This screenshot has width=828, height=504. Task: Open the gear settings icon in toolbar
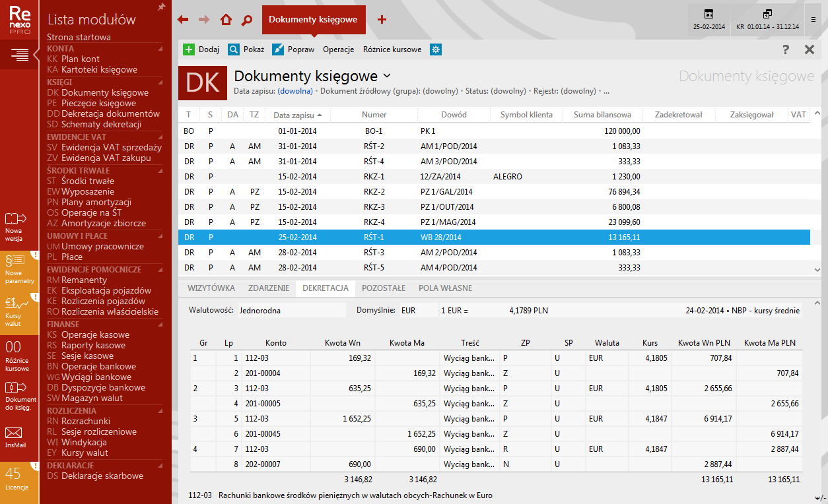[436, 49]
